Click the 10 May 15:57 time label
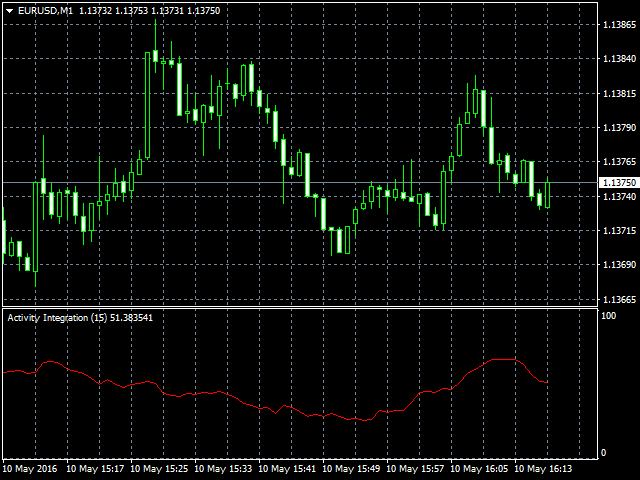This screenshot has width=640, height=480. (x=415, y=469)
